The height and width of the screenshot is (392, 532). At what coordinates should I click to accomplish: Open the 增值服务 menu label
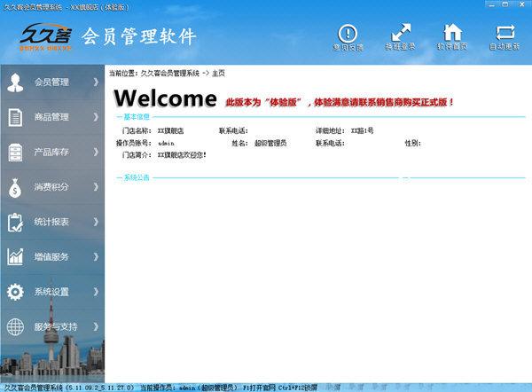point(51,256)
